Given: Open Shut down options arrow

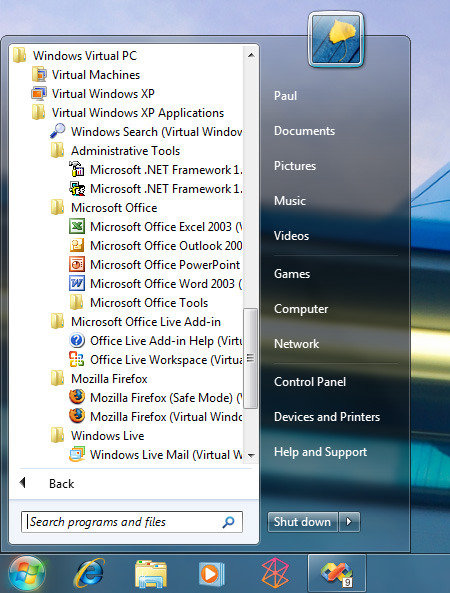Looking at the screenshot, I should [349, 522].
